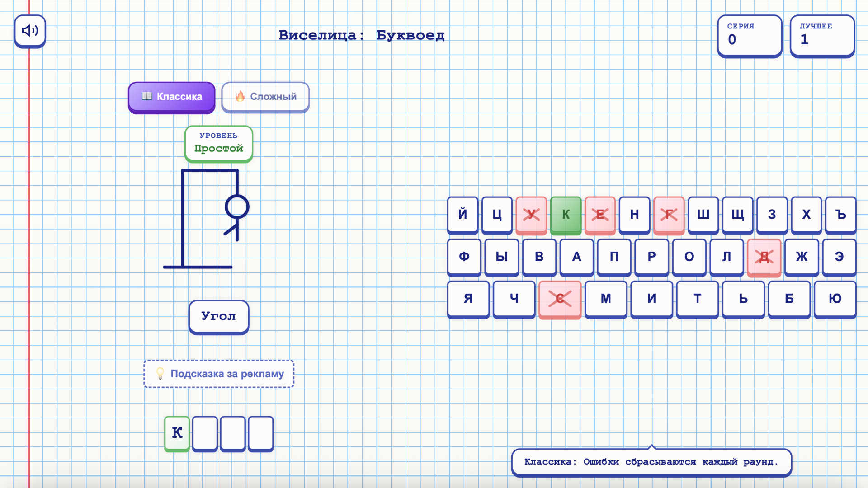Guess the letter И on the keyboard
The height and width of the screenshot is (488, 868).
(652, 299)
